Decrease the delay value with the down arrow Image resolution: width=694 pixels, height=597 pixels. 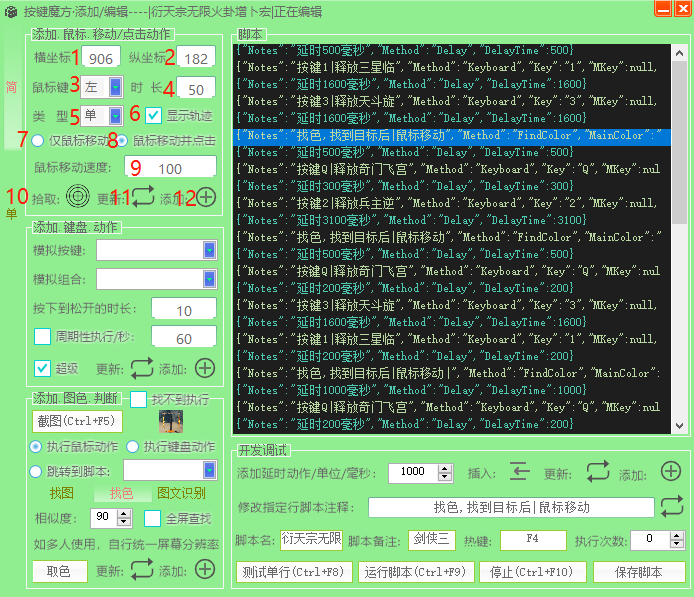tap(445, 477)
